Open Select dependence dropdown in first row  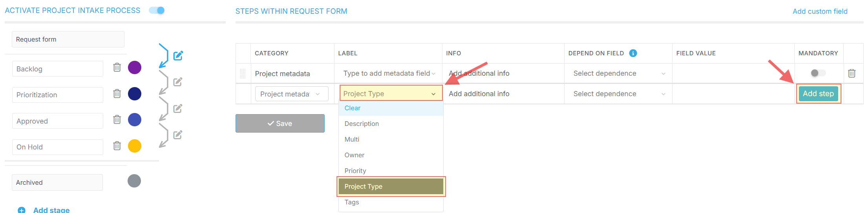(x=618, y=73)
